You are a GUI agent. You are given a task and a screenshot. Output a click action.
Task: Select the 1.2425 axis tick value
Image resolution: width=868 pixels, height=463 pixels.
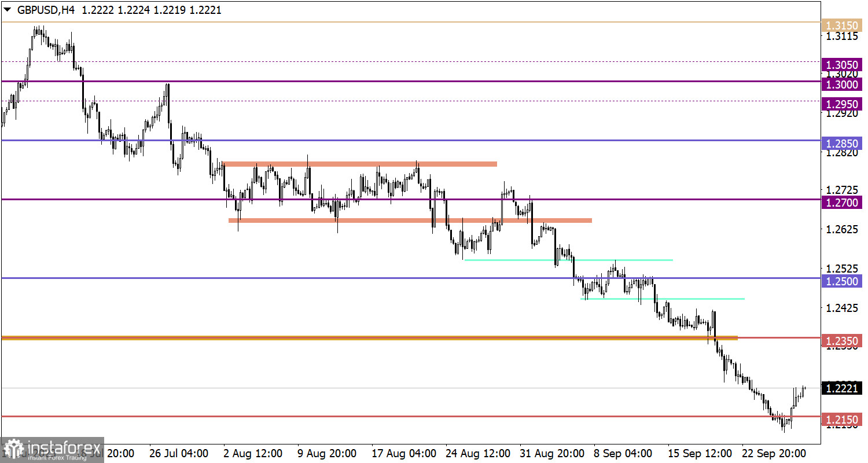tap(842, 308)
